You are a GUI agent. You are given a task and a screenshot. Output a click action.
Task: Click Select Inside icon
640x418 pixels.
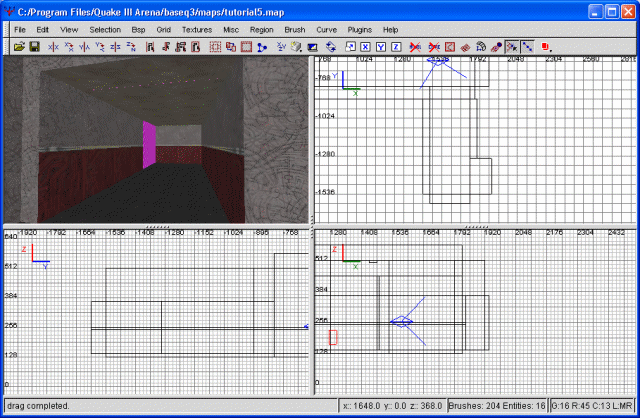[x=196, y=47]
